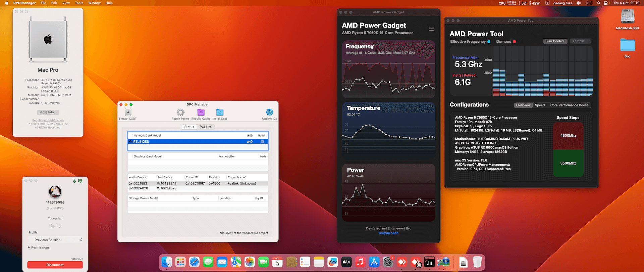Click the Graphics Card Model column header
This screenshot has width=644, height=272.
tap(148, 156)
